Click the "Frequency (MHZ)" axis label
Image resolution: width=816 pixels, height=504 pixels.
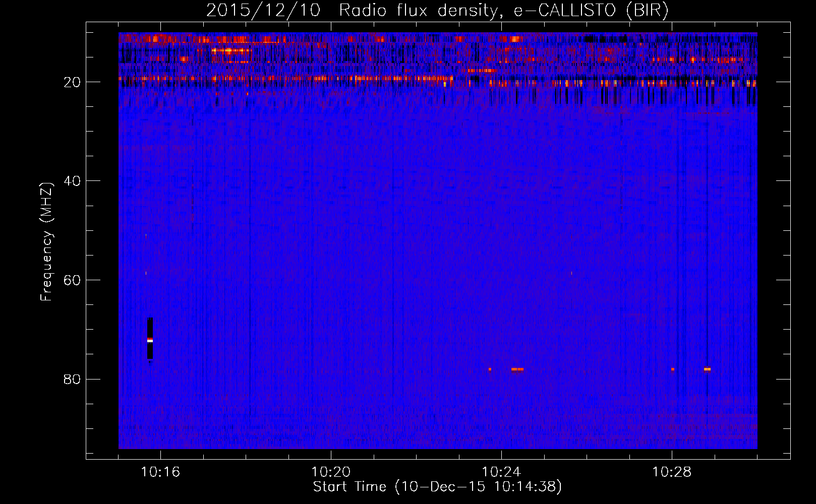pyautogui.click(x=46, y=242)
